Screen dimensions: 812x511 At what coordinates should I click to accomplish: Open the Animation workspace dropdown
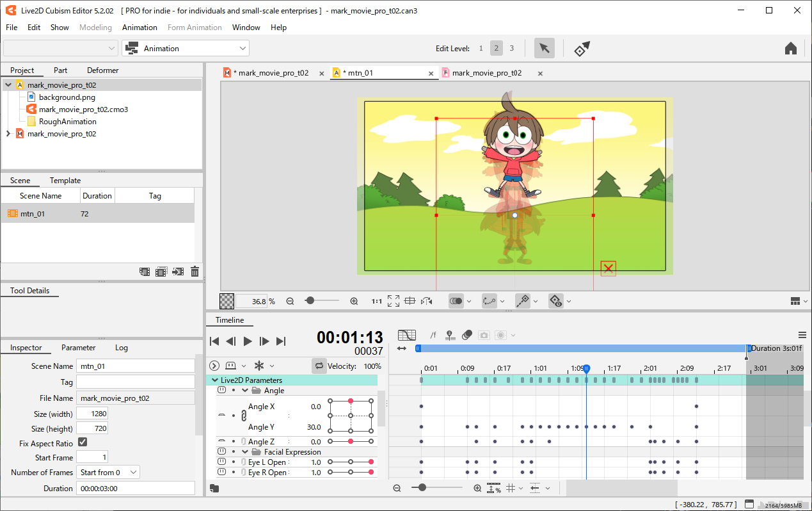pos(186,49)
